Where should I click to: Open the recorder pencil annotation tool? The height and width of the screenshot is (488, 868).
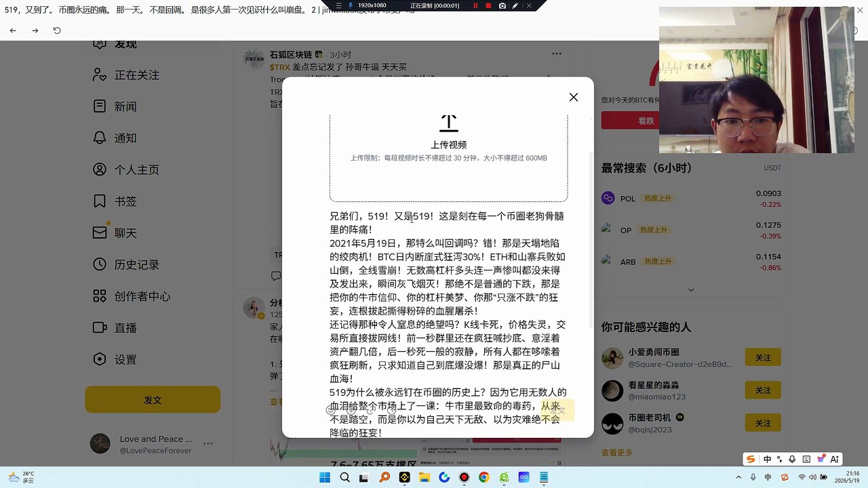click(x=515, y=5)
